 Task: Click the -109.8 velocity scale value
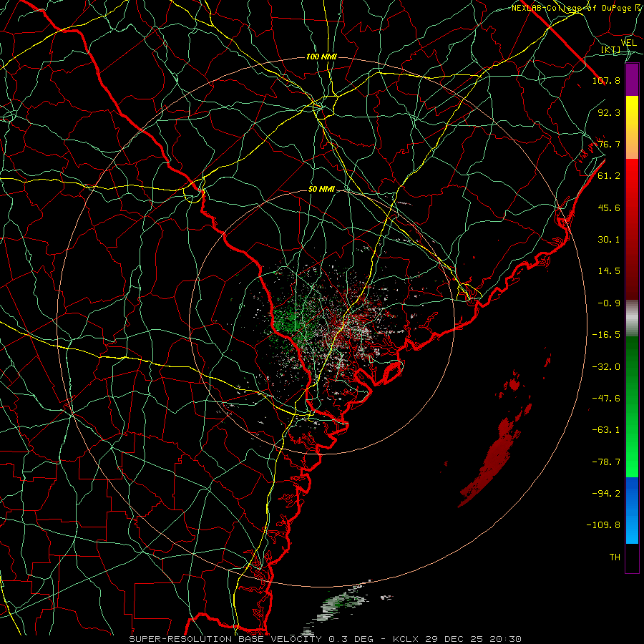(603, 525)
